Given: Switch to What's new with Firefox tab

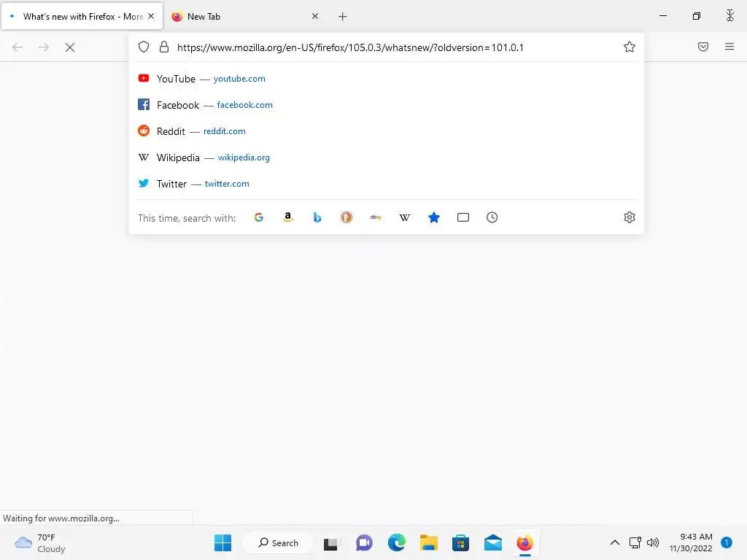Looking at the screenshot, I should point(82,16).
